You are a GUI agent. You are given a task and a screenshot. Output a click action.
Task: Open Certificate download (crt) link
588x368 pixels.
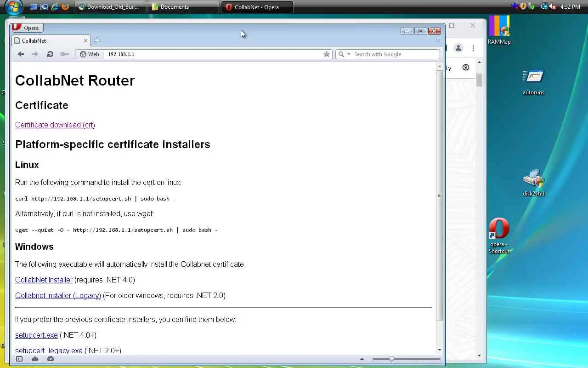pos(55,125)
